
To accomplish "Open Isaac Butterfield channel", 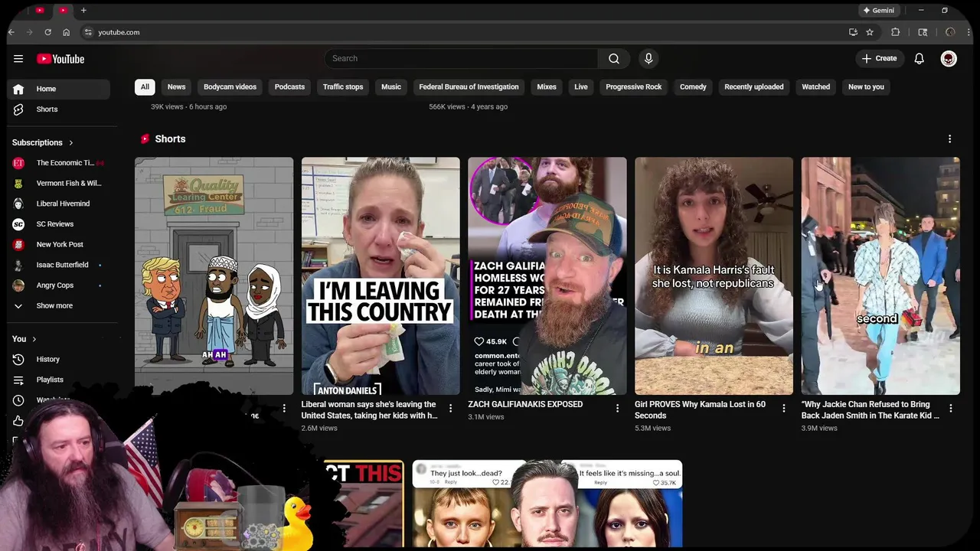I will (59, 265).
